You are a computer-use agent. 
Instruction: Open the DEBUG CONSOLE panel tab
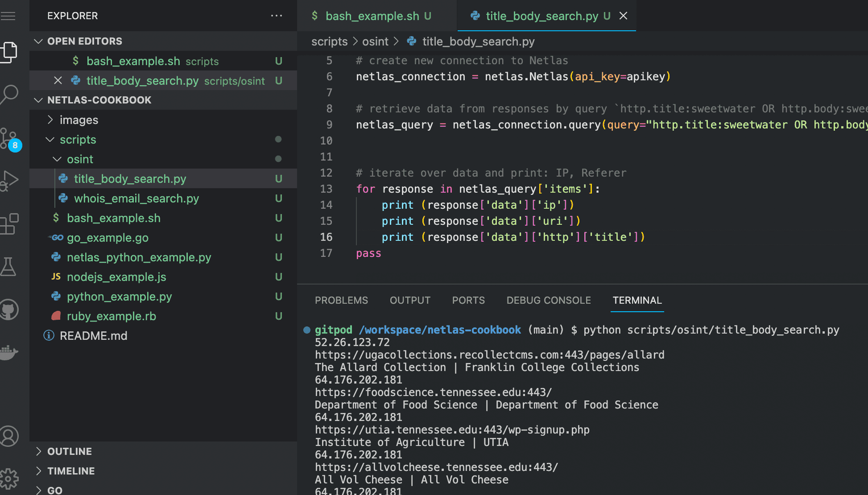pyautogui.click(x=548, y=300)
